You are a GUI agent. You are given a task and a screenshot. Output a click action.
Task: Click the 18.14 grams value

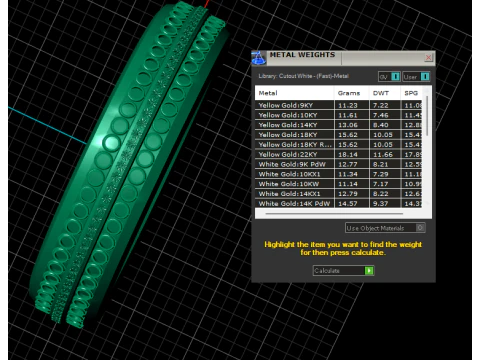[x=348, y=154]
